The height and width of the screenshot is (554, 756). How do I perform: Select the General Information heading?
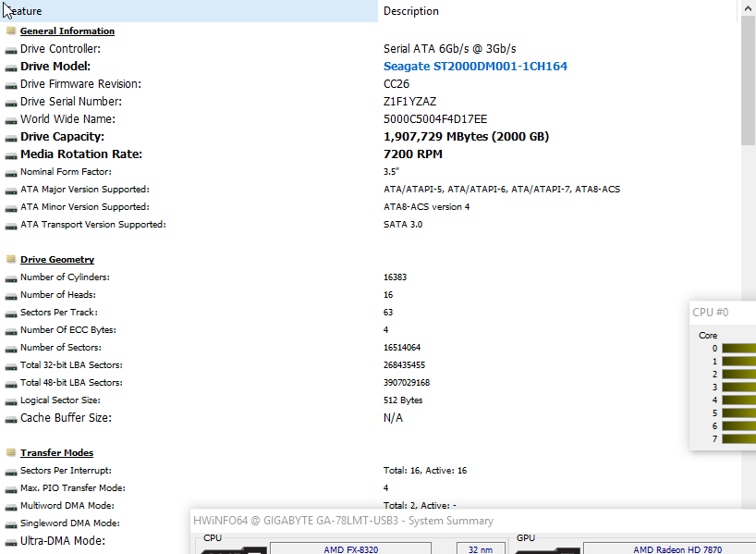[x=67, y=31]
